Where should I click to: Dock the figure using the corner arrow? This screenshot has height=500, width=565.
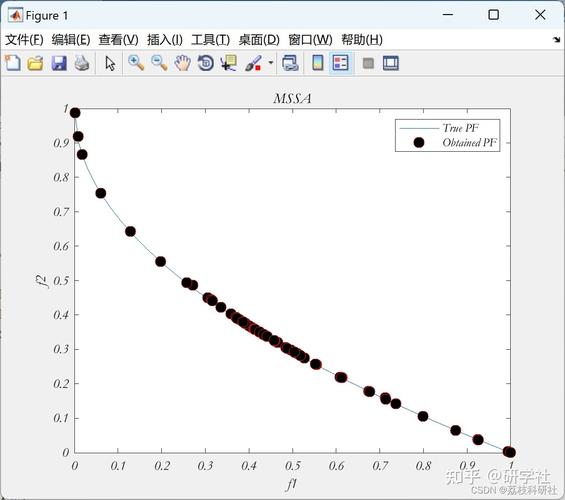pos(557,40)
